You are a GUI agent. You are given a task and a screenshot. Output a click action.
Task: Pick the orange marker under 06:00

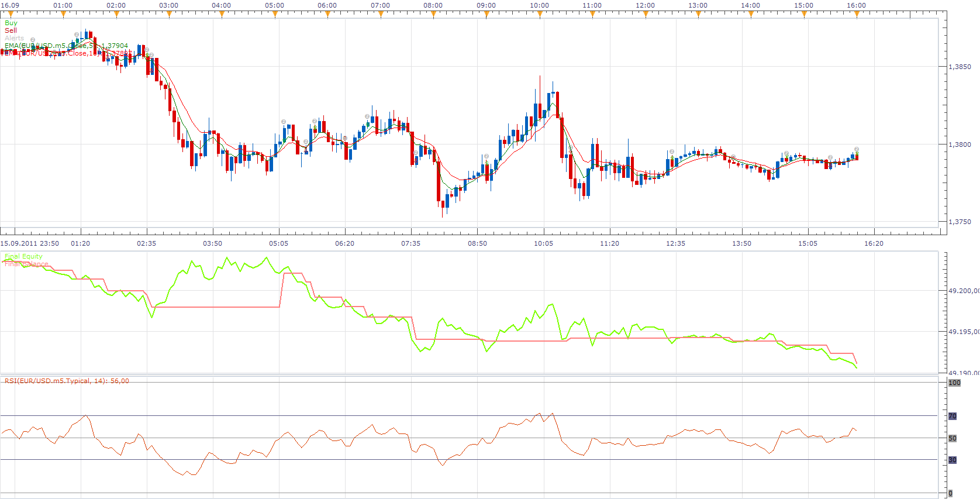tap(327, 14)
